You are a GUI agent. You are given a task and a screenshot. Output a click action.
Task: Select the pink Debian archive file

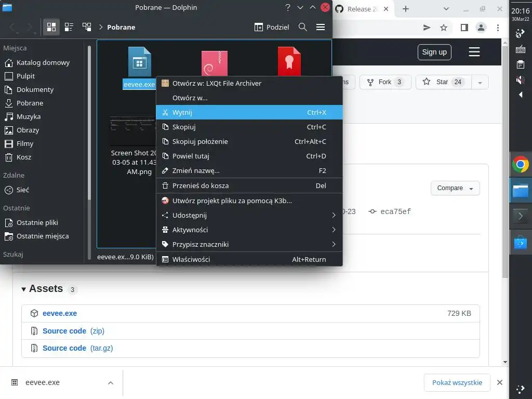215,63
